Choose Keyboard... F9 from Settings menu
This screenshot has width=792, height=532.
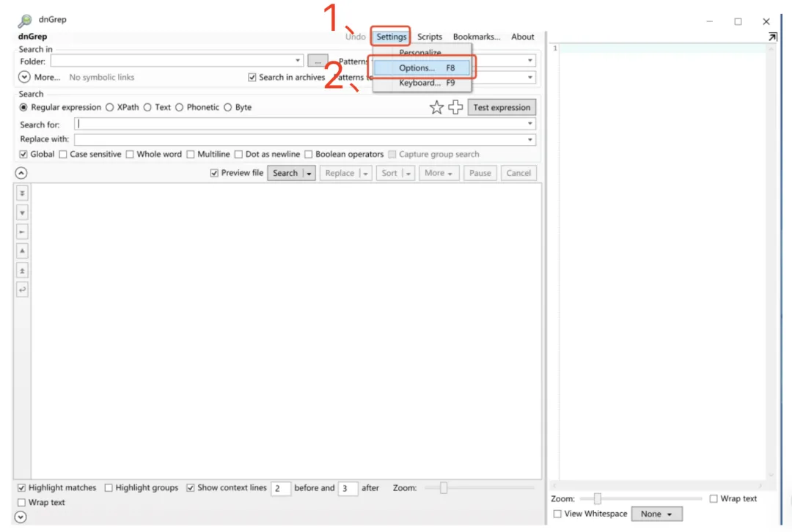pos(422,83)
